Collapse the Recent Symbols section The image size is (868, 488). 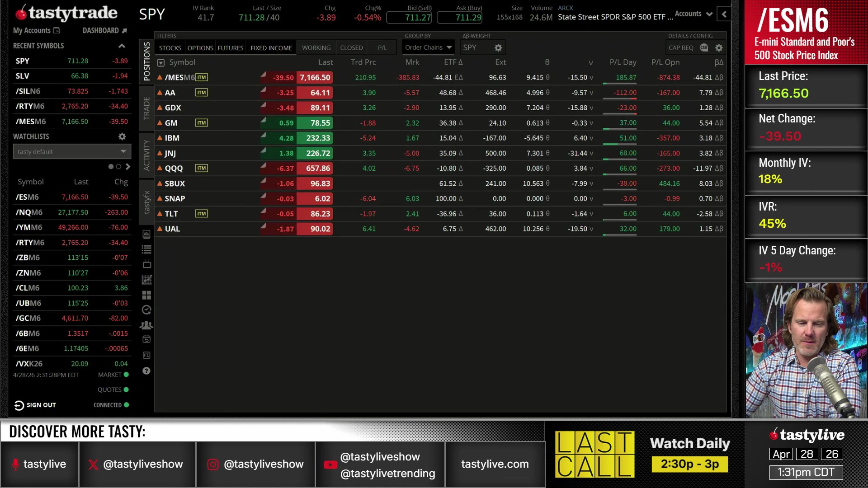(x=122, y=46)
